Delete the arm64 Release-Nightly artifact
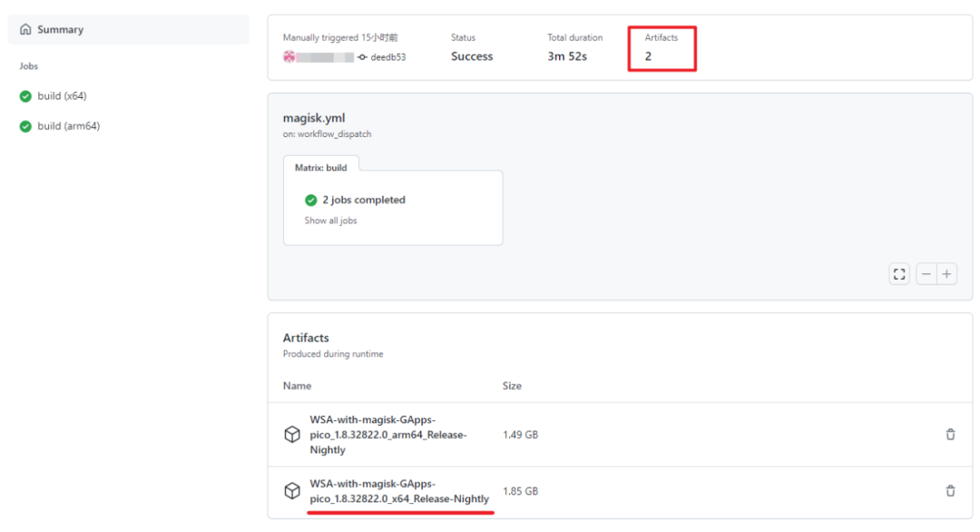Viewport: 980px width, 532px height. click(950, 435)
